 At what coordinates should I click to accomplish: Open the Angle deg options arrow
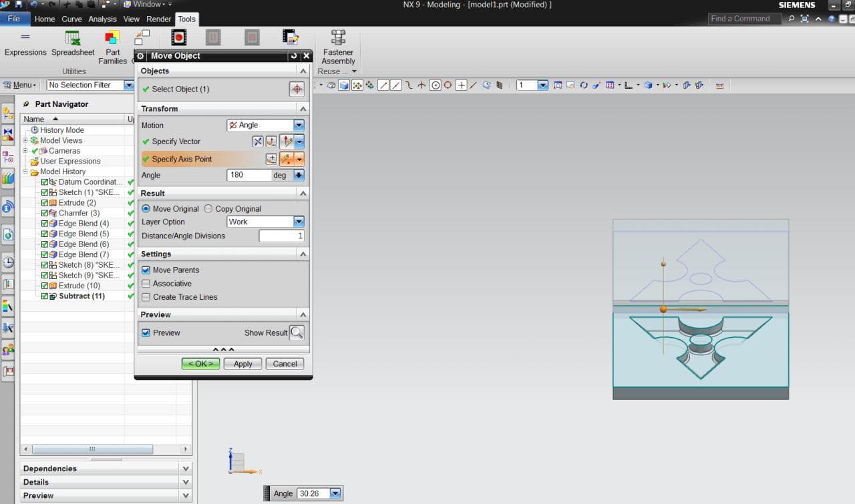coord(299,175)
